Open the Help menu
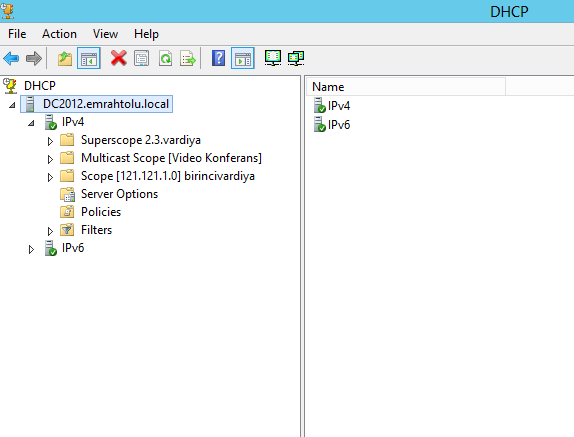This screenshot has height=437, width=574. pos(146,34)
